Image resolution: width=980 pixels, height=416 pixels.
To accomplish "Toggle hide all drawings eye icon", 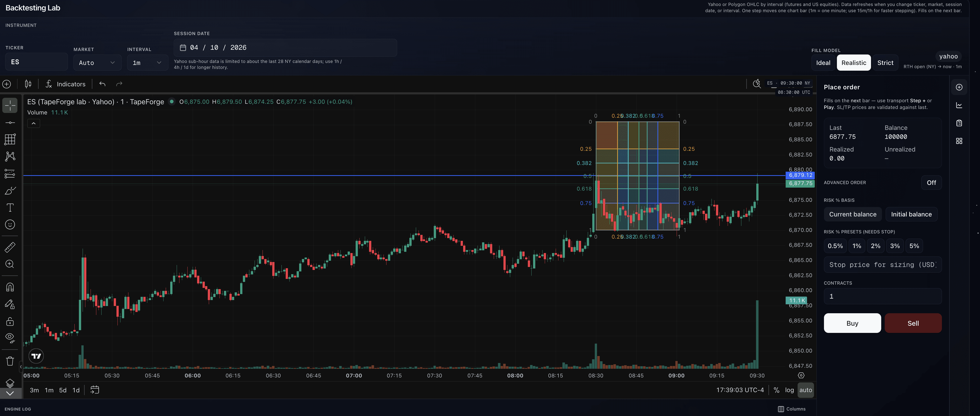I will pos(10,337).
